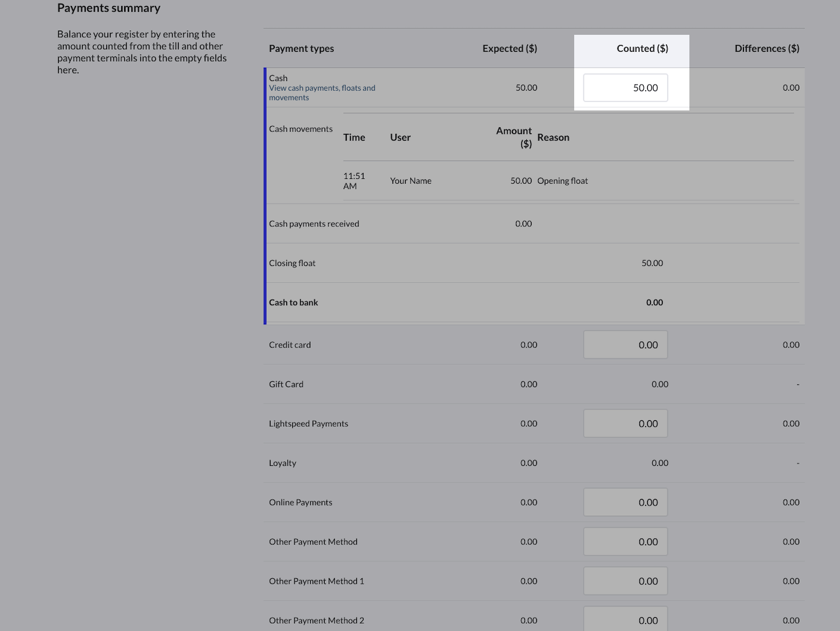This screenshot has width=840, height=631.
Task: Click the Cash payments received label
Action: point(314,224)
